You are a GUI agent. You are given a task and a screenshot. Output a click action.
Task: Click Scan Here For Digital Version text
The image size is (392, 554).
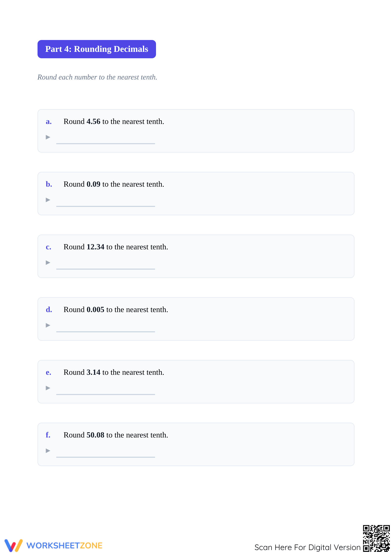coord(308,547)
